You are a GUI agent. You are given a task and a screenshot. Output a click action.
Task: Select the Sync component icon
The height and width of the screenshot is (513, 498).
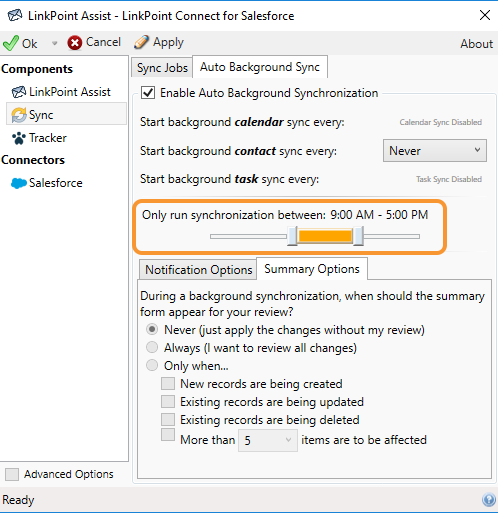19,115
